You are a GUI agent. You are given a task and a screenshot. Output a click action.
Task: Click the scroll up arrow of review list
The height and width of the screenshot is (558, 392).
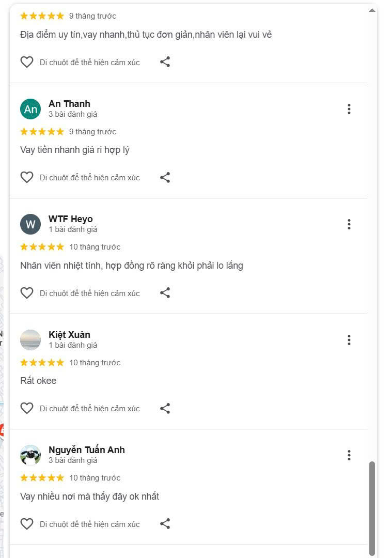tap(372, 10)
